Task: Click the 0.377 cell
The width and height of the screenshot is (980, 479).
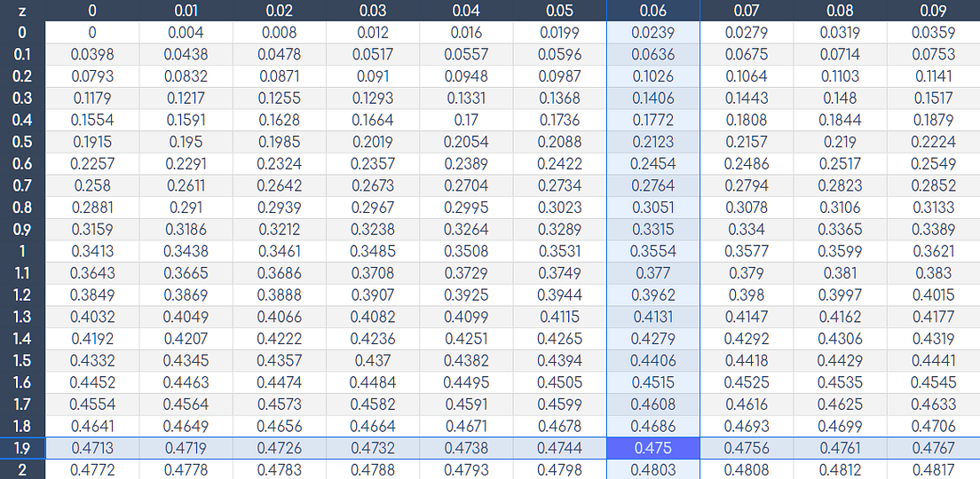Action: pos(653,273)
